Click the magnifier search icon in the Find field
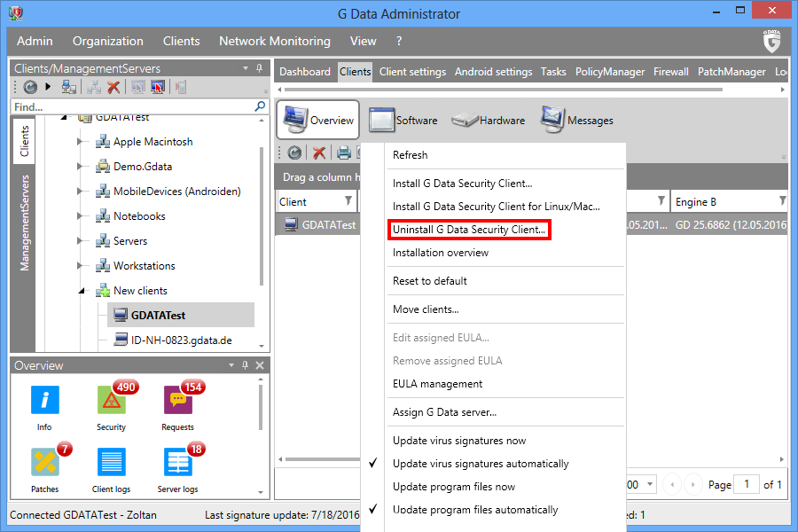The image size is (798, 532). (260, 106)
